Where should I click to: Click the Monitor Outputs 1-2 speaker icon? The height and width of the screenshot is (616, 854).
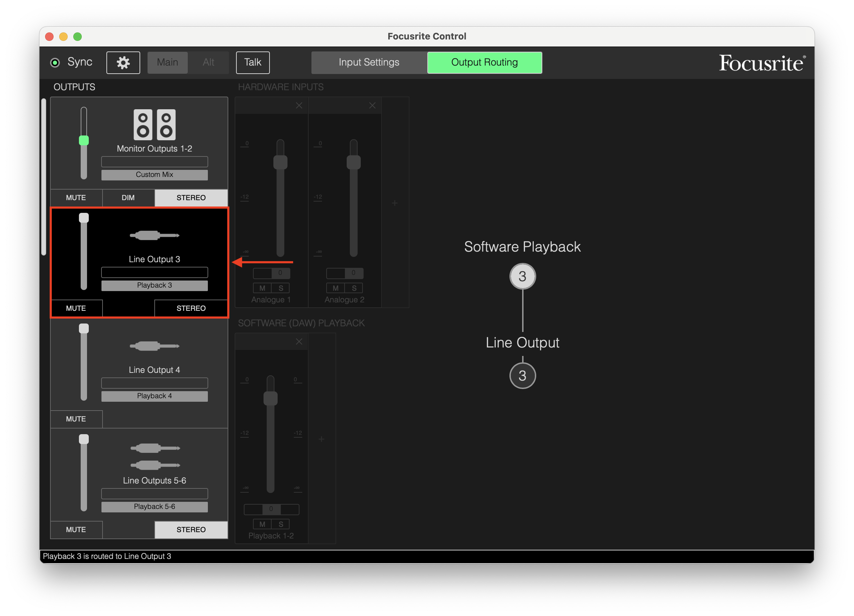pos(154,125)
